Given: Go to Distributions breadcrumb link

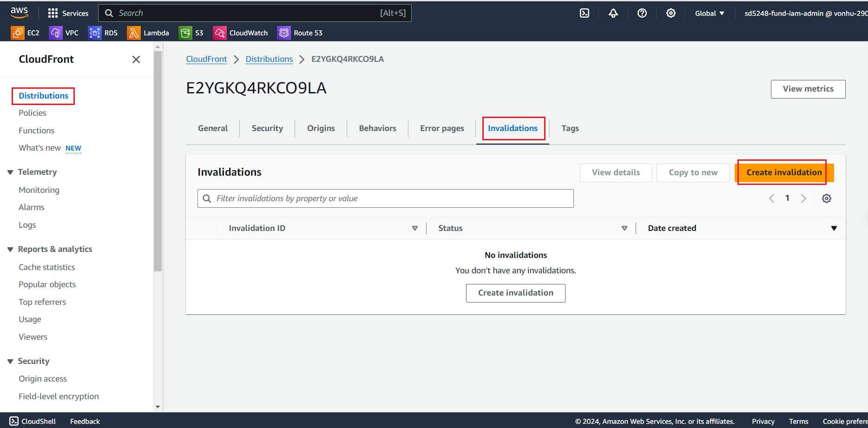Looking at the screenshot, I should coord(269,59).
